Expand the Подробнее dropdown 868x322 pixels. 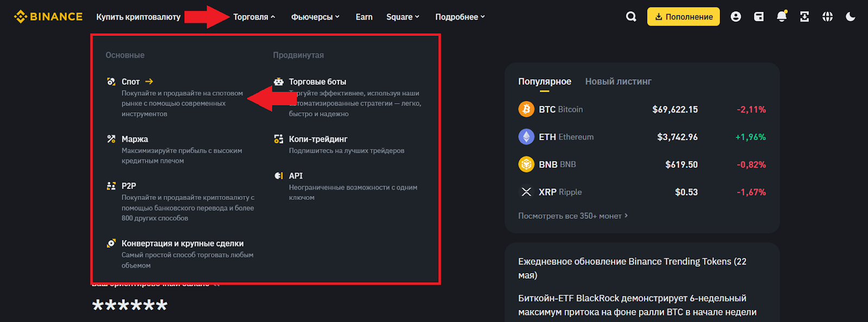[x=460, y=17]
